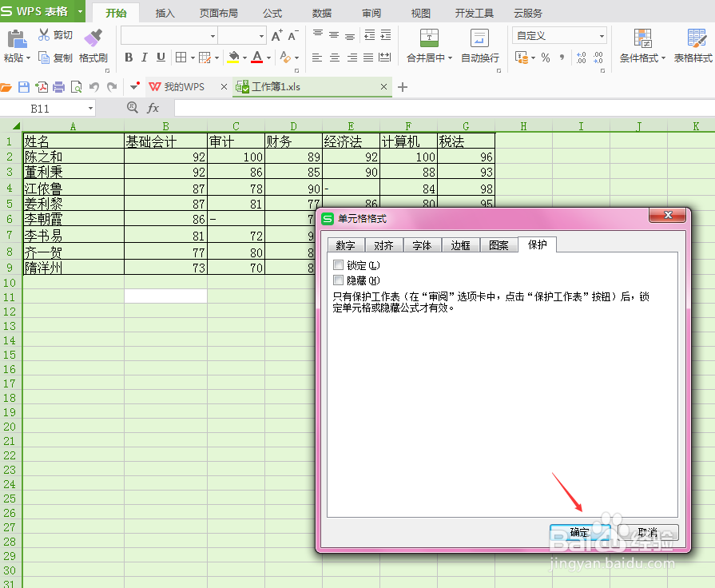Cut selection using 剪切 scissors icon
Viewport: 715px width, 588px height.
tap(44, 35)
